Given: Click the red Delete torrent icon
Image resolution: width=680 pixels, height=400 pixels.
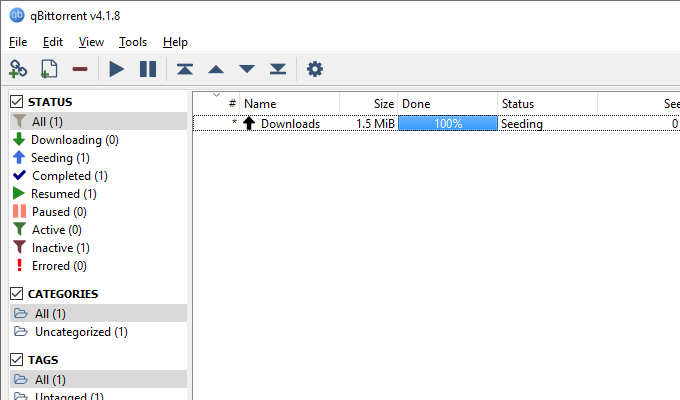Looking at the screenshot, I should point(80,69).
